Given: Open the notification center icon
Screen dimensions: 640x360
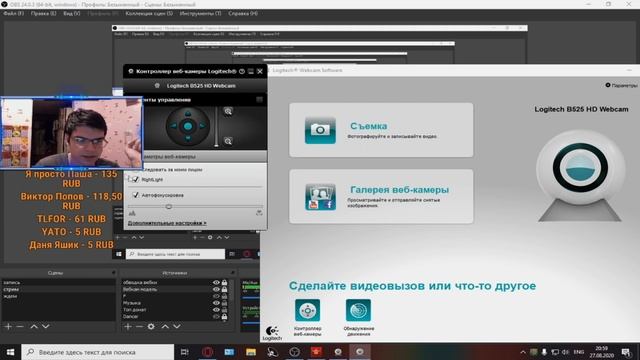Looking at the screenshot, I should pos(626,352).
